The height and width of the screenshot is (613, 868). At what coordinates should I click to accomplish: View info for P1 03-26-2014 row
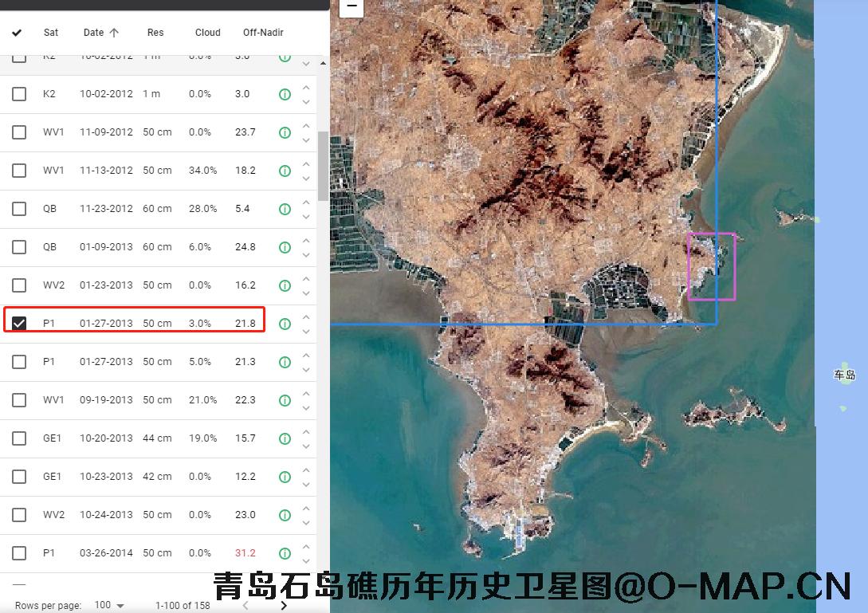pyautogui.click(x=285, y=553)
